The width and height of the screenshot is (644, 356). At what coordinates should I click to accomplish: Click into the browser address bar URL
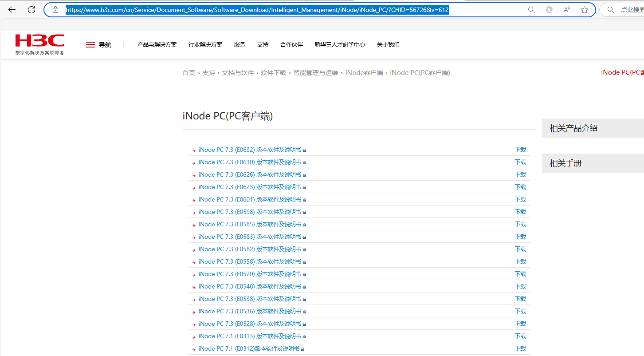[257, 10]
